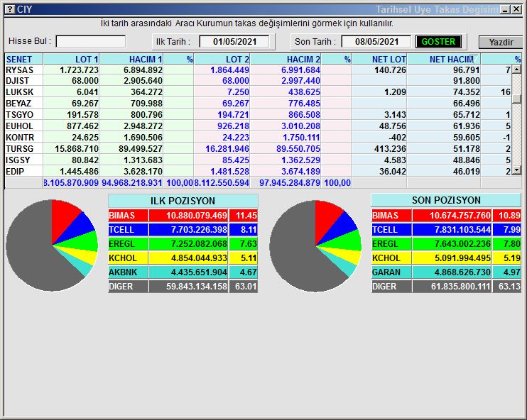Click KCHOL entry in SON POZISYON

click(446, 258)
